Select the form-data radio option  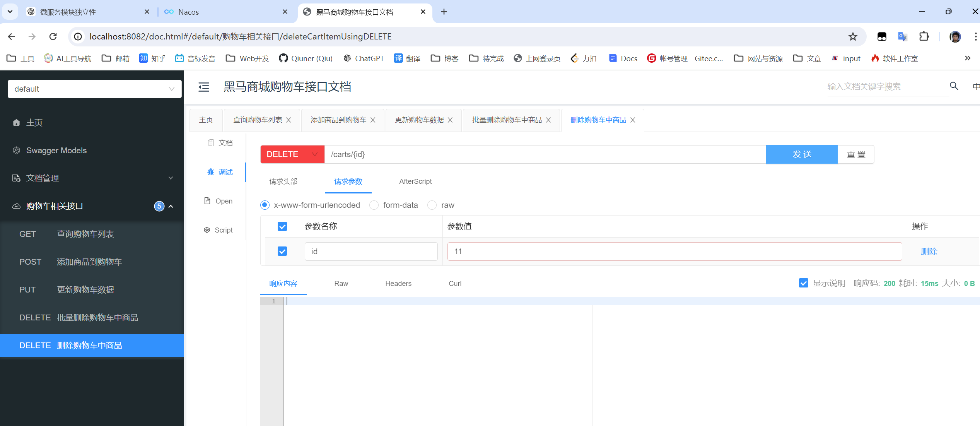374,205
